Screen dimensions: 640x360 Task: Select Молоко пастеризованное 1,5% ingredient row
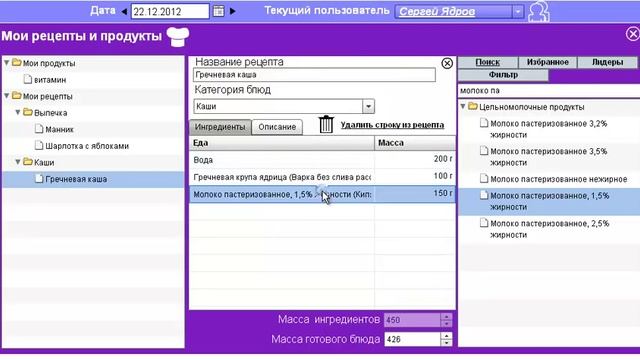click(x=322, y=194)
